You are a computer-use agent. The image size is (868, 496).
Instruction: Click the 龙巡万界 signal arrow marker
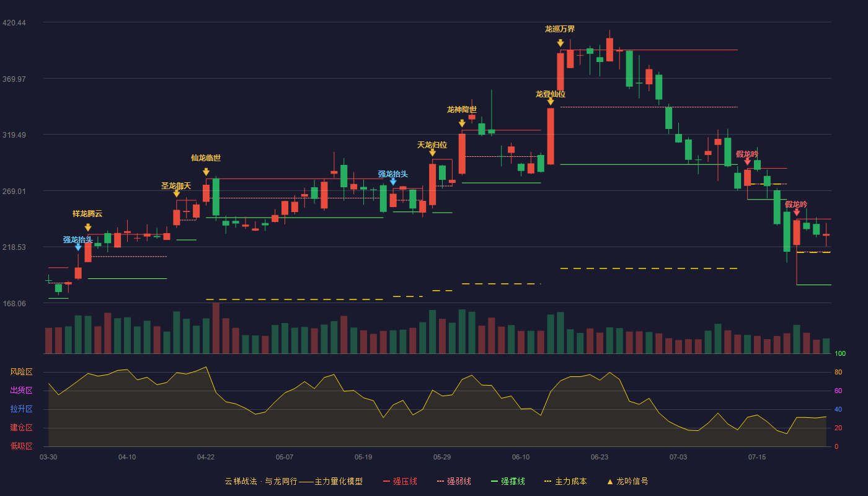pyautogui.click(x=560, y=43)
